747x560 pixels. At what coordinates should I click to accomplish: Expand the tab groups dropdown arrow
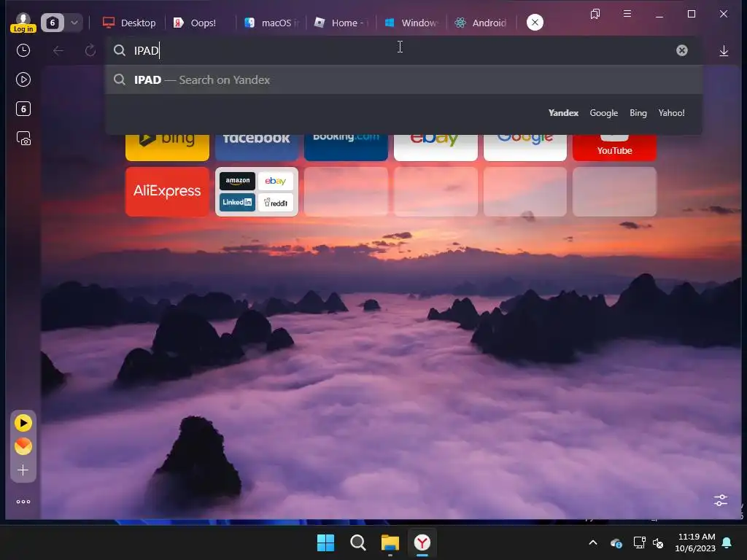pos(74,23)
